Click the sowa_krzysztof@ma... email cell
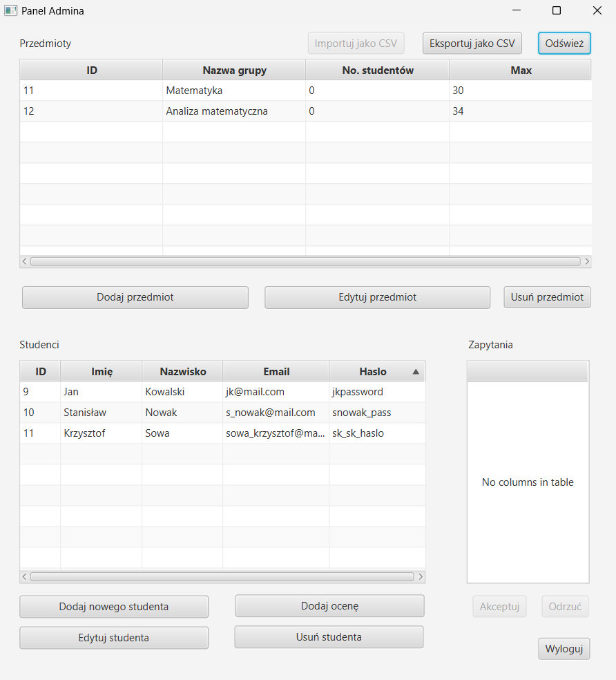Image resolution: width=616 pixels, height=680 pixels. (276, 433)
